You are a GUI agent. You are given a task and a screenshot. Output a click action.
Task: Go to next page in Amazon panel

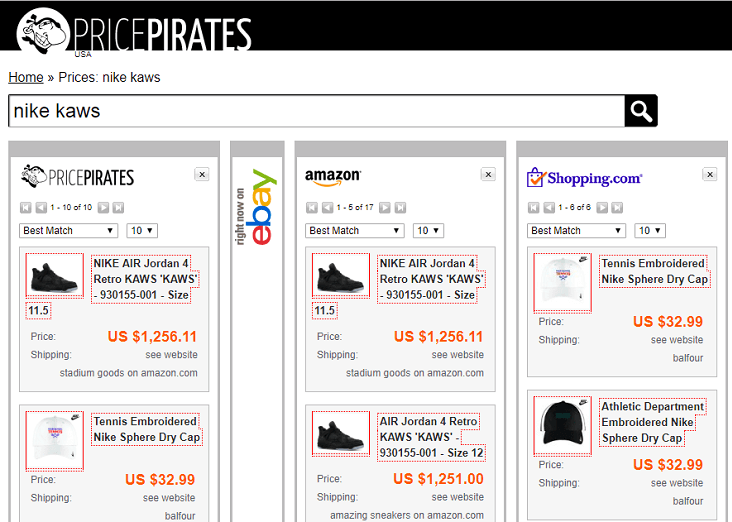pos(385,208)
